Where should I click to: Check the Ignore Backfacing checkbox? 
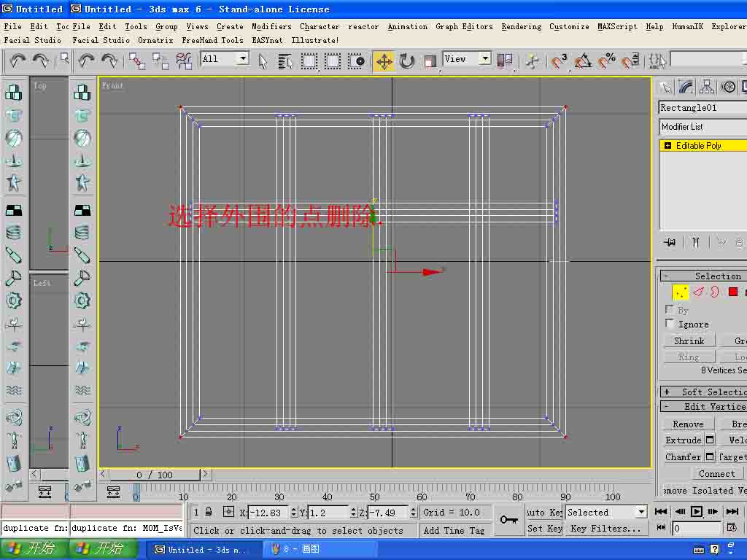(670, 324)
